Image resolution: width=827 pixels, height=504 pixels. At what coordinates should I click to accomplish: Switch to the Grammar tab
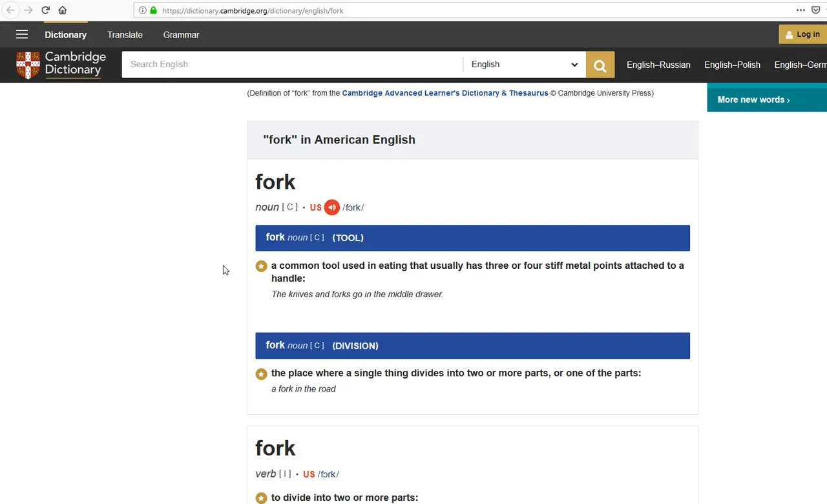pyautogui.click(x=181, y=35)
